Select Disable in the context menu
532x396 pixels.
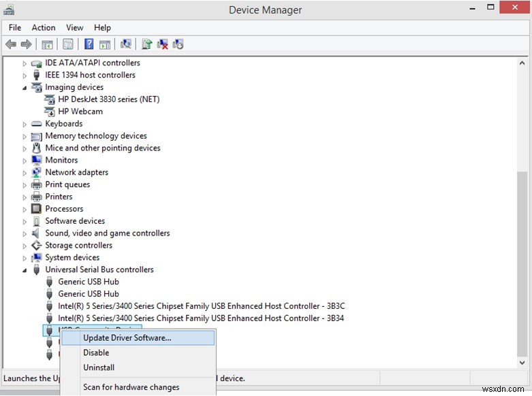pos(96,352)
